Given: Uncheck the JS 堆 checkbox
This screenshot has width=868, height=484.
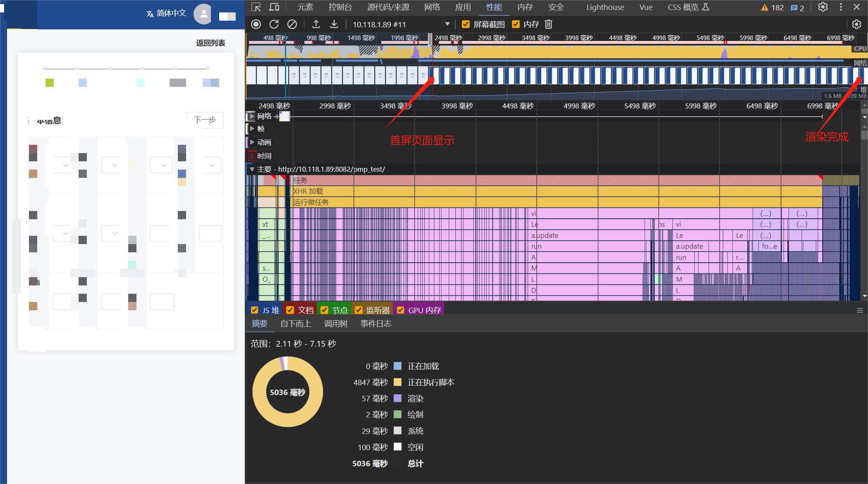Looking at the screenshot, I should [255, 310].
